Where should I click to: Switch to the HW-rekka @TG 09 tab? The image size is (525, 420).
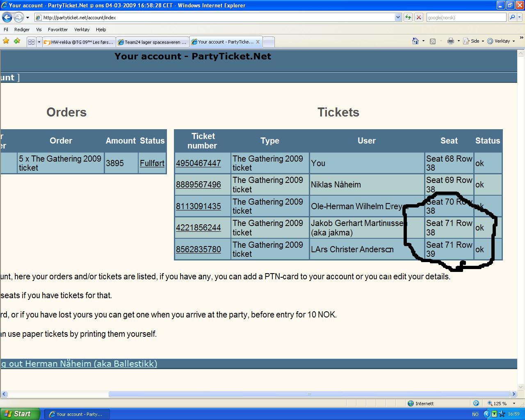(x=79, y=42)
